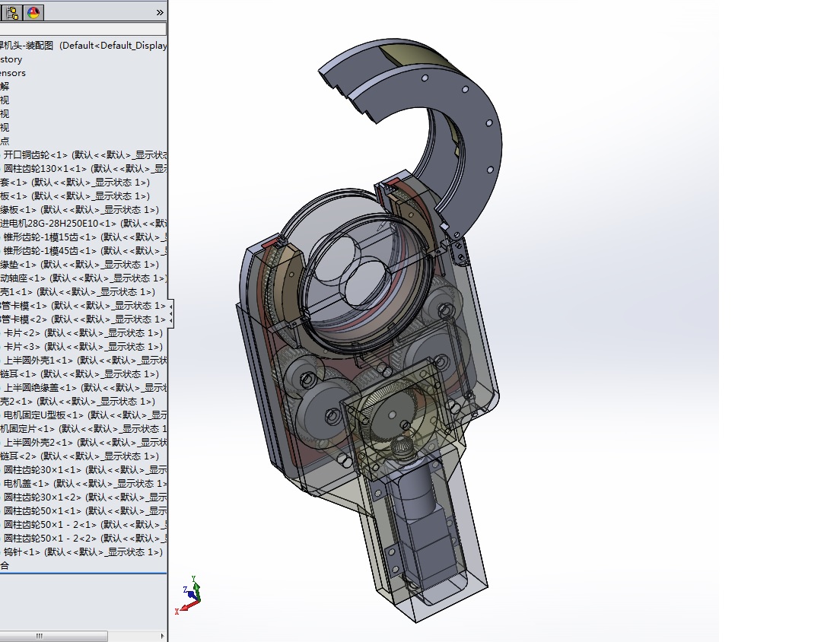
Task: Select component 板<1>
Action: click(x=75, y=196)
